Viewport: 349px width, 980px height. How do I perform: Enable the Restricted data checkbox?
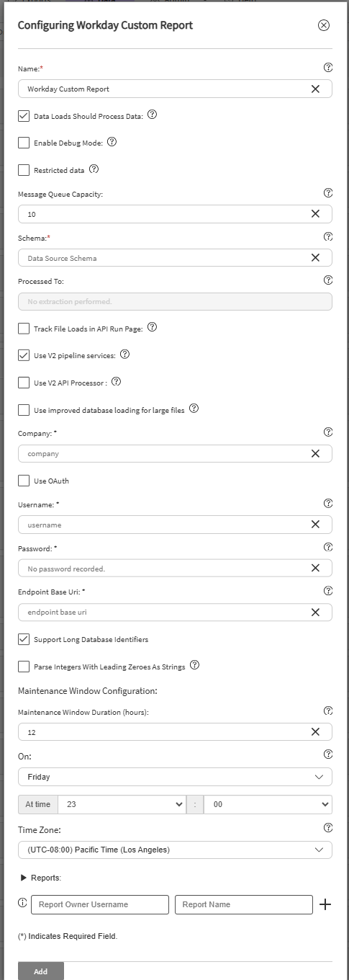pos(24,170)
